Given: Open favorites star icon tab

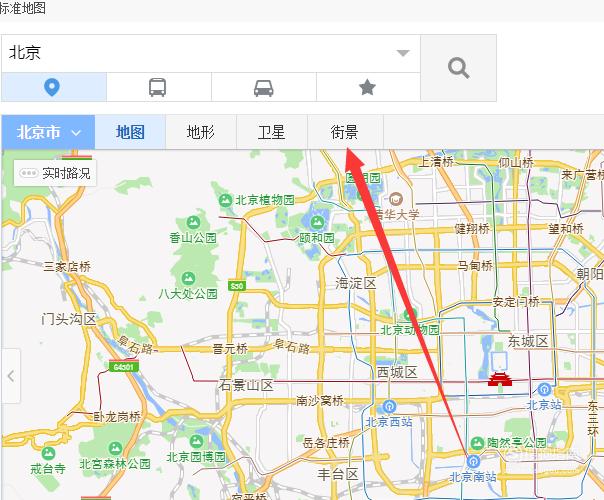Looking at the screenshot, I should click(x=368, y=87).
